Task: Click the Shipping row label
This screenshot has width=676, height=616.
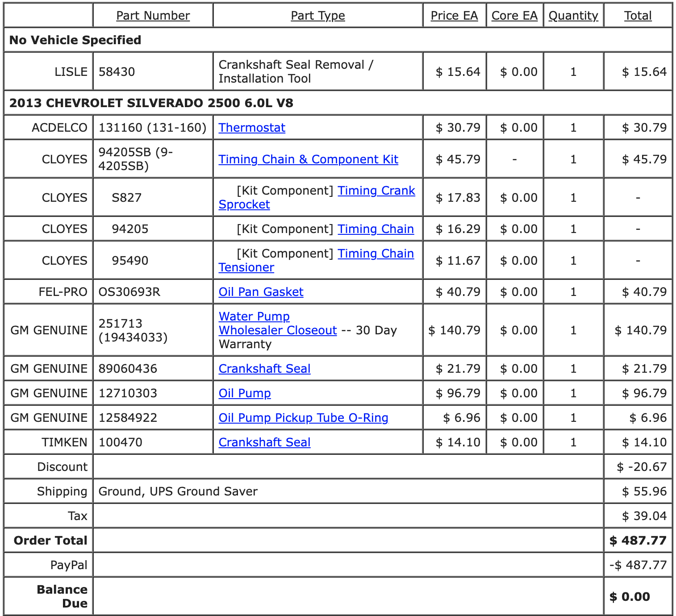Action: pos(62,491)
